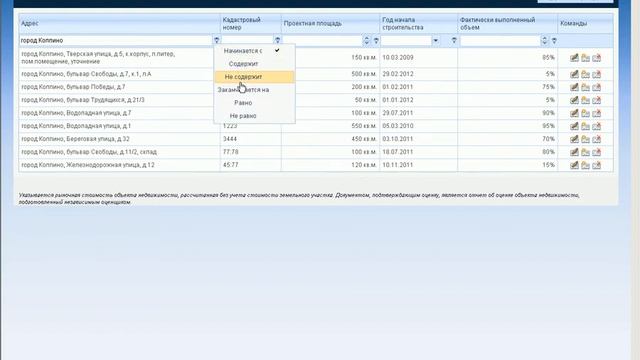640x360 pixels.
Task: Focus address filter field containing 'город Колпино'
Action: click(x=116, y=40)
